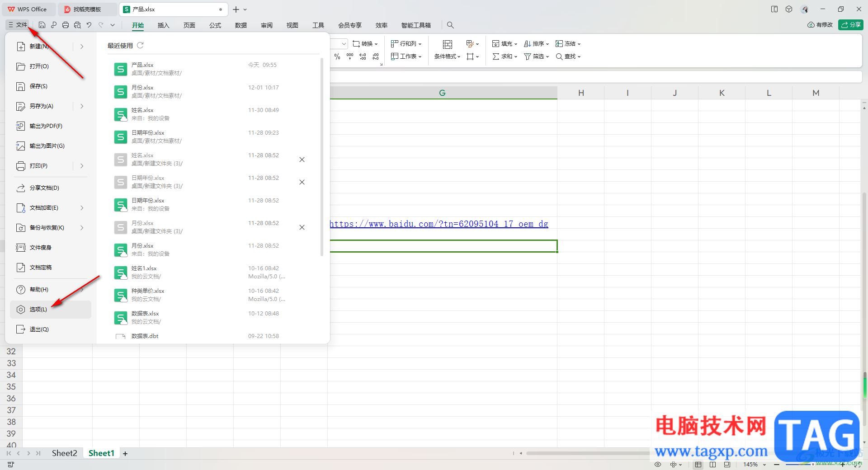868x470 pixels.
Task: Decrease decimal places
Action: (375, 56)
